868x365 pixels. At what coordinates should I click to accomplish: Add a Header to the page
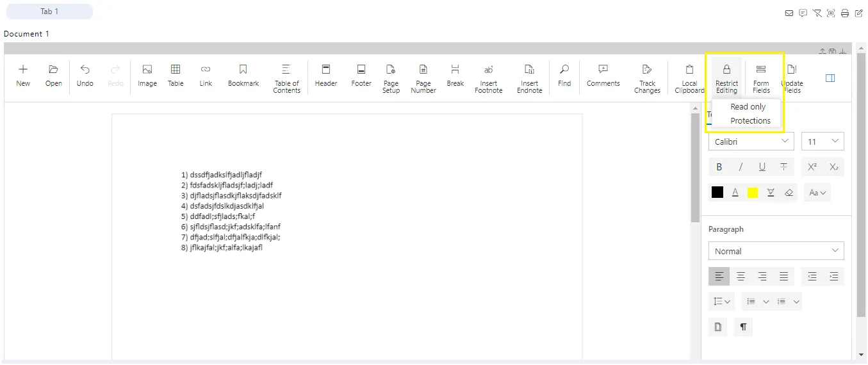(326, 76)
